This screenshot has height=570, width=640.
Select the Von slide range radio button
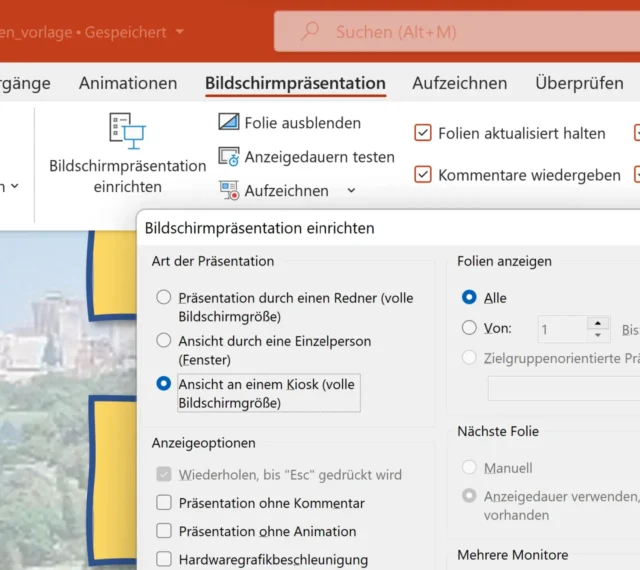coord(469,328)
